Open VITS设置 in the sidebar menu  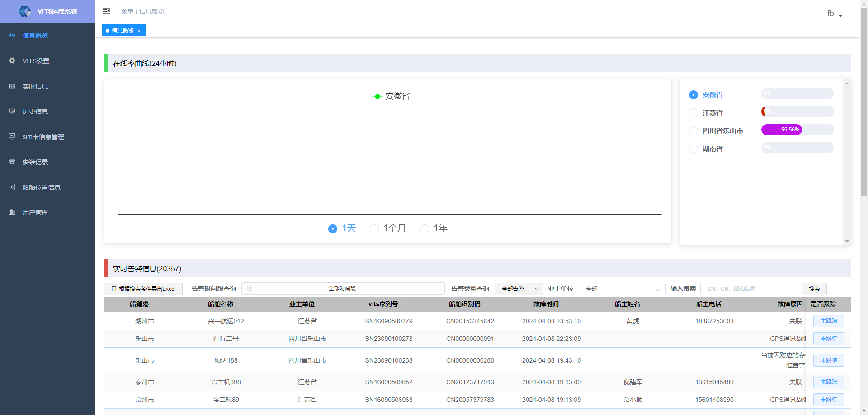click(47, 61)
